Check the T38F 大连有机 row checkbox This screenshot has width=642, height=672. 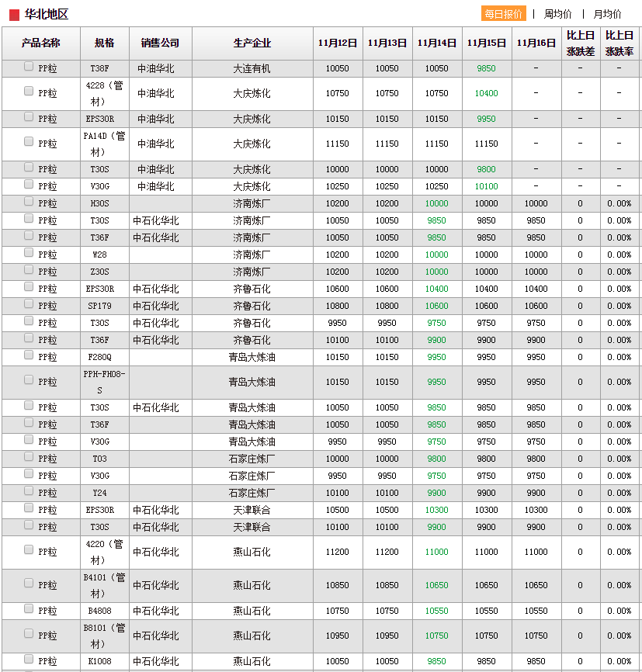click(x=29, y=67)
